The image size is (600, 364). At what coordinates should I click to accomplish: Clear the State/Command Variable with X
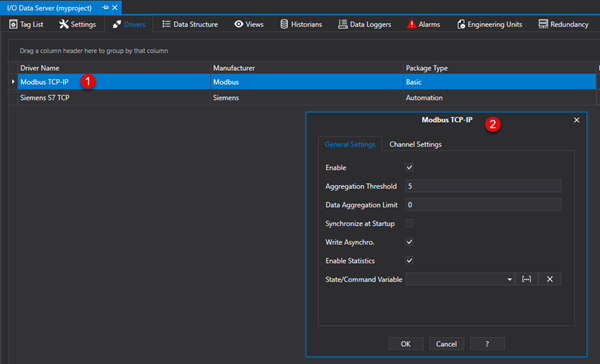550,279
